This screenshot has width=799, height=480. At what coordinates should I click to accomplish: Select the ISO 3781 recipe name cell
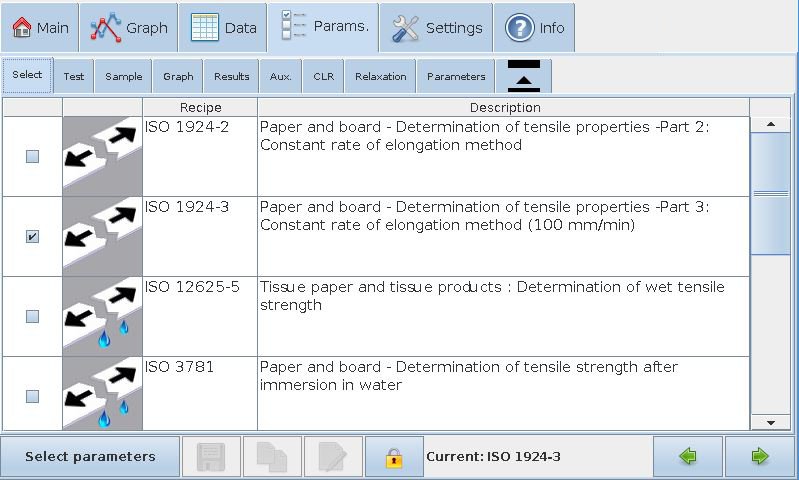click(200, 394)
